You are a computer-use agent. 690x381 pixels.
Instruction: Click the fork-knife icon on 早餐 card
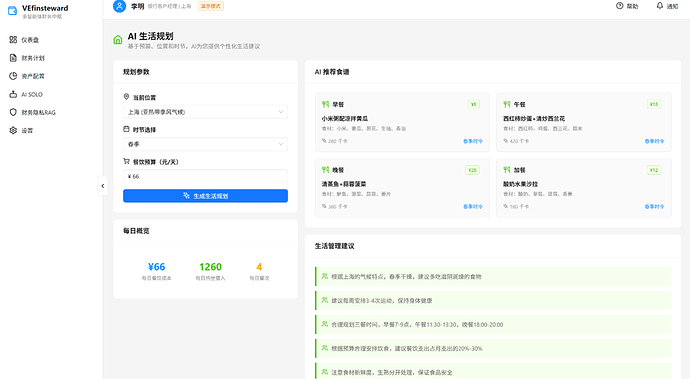[325, 104]
